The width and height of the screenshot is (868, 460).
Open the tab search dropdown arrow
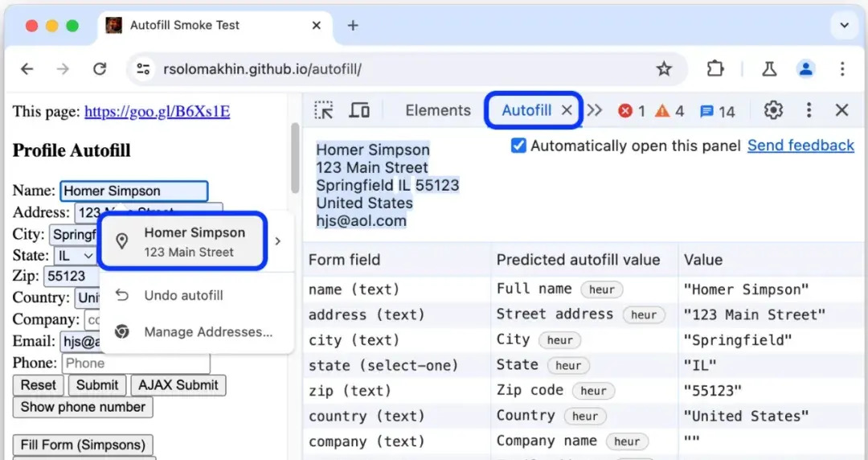(844, 25)
